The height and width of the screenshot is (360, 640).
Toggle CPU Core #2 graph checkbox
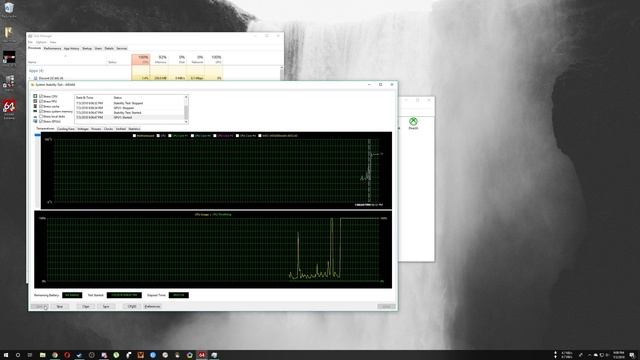pyautogui.click(x=192, y=136)
